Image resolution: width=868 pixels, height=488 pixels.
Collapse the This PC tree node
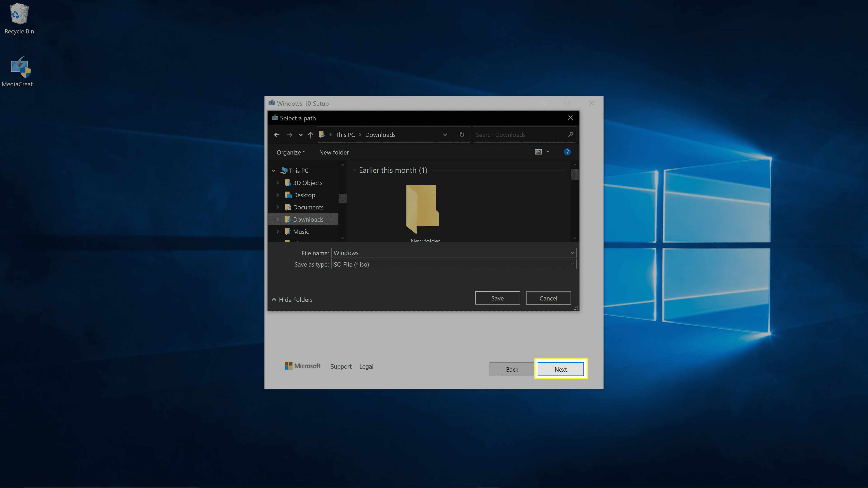point(274,171)
